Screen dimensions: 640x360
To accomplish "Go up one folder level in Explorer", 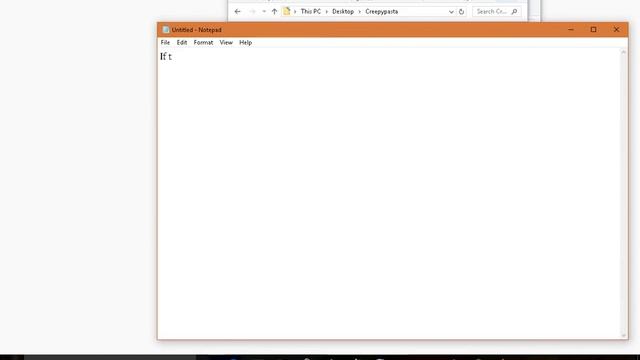I will (x=274, y=12).
